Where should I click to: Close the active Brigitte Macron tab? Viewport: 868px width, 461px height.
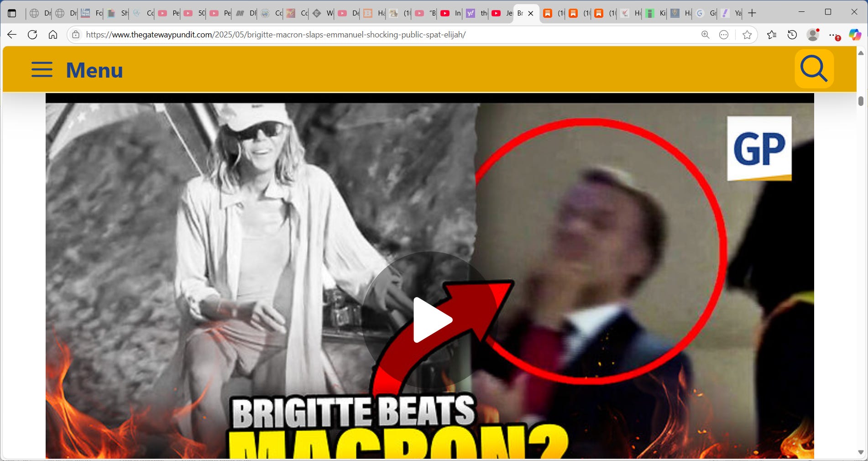(x=531, y=13)
